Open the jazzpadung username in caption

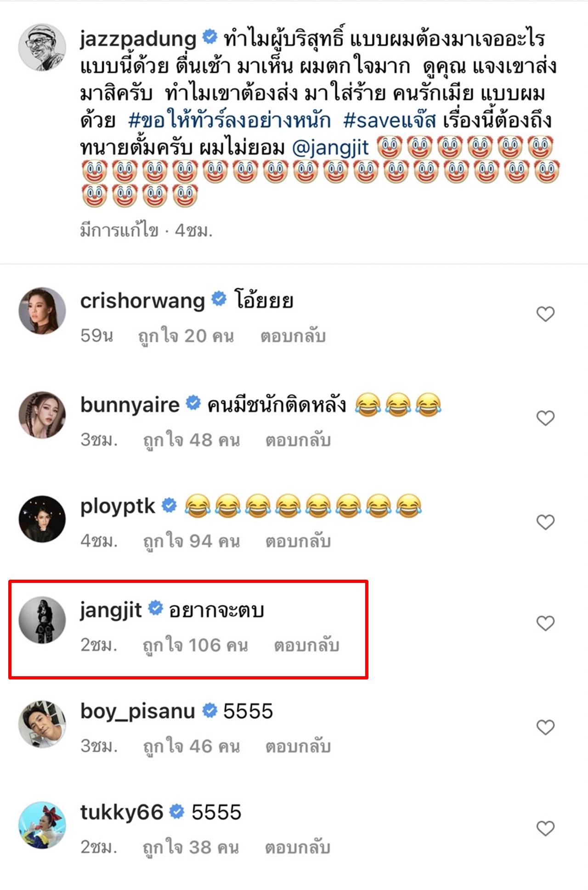tap(138, 39)
